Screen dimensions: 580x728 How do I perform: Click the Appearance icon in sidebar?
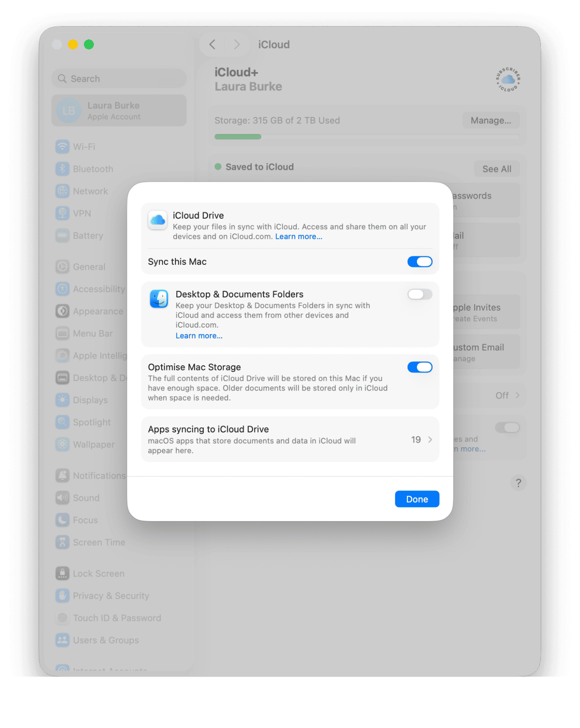pyautogui.click(x=62, y=311)
